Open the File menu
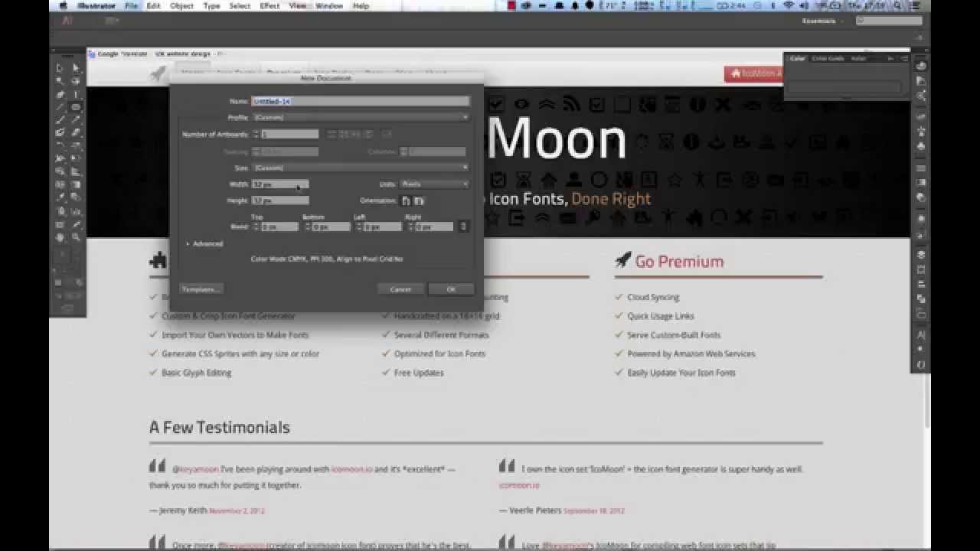This screenshot has width=980, height=551. click(131, 5)
